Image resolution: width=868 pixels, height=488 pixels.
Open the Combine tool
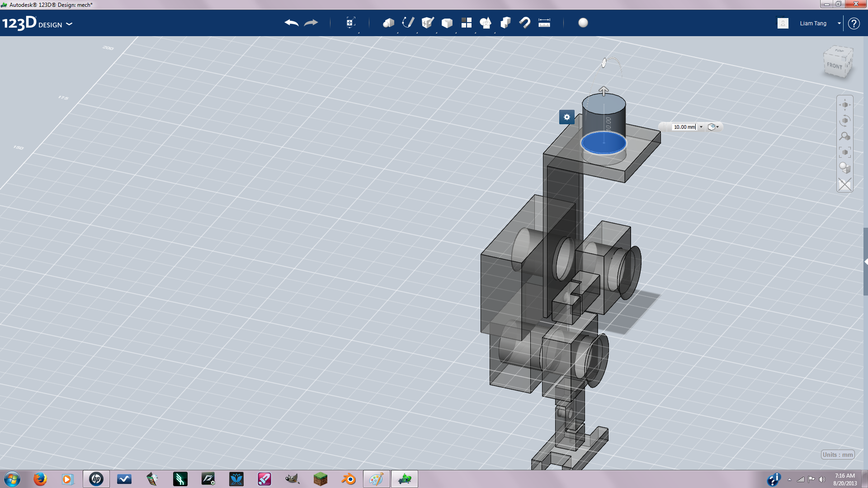point(505,23)
